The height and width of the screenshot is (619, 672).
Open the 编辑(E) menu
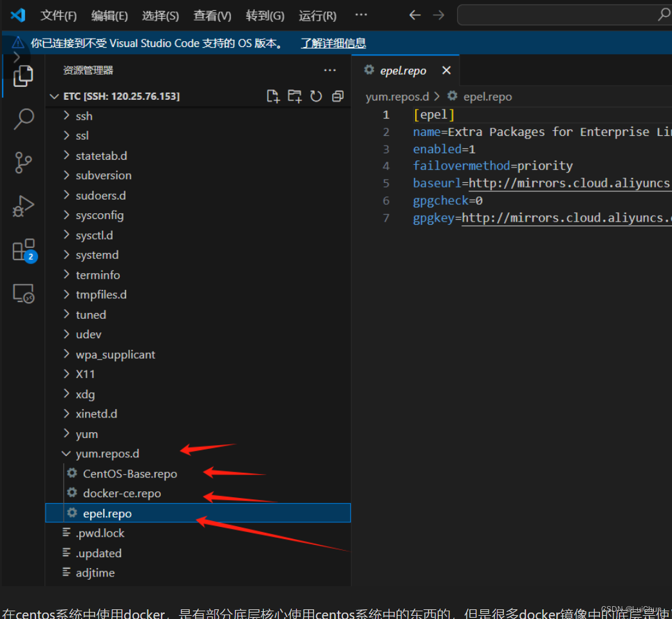[x=109, y=16]
